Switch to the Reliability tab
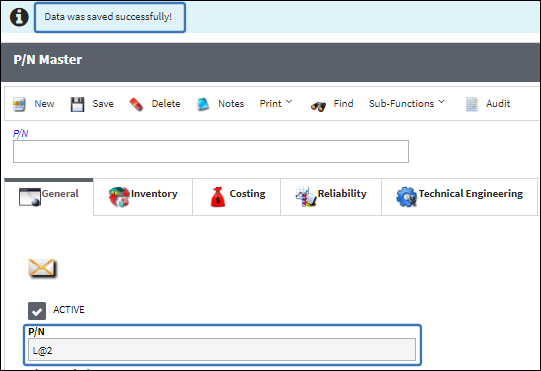The height and width of the screenshot is (371, 541). [331, 197]
